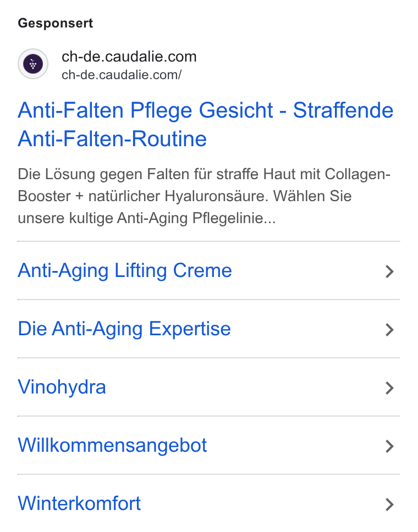Image resolution: width=418 pixels, height=532 pixels.
Task: Visit the Willkommensangebot link
Action: point(112,445)
